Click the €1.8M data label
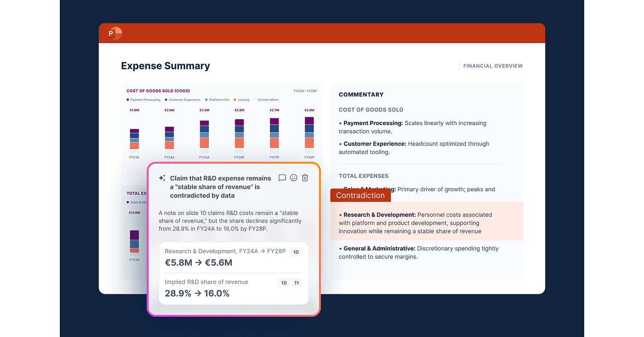Image resolution: width=644 pixels, height=337 pixels. point(134,110)
